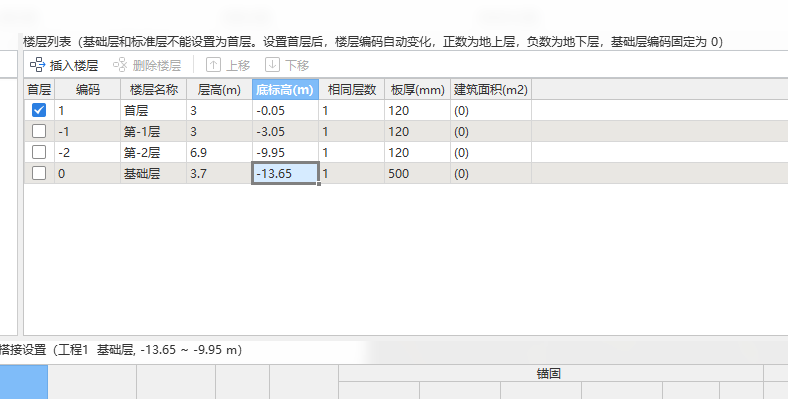Screen dimensions: 788x399
Task: Click code cell -2
Action: point(87,153)
